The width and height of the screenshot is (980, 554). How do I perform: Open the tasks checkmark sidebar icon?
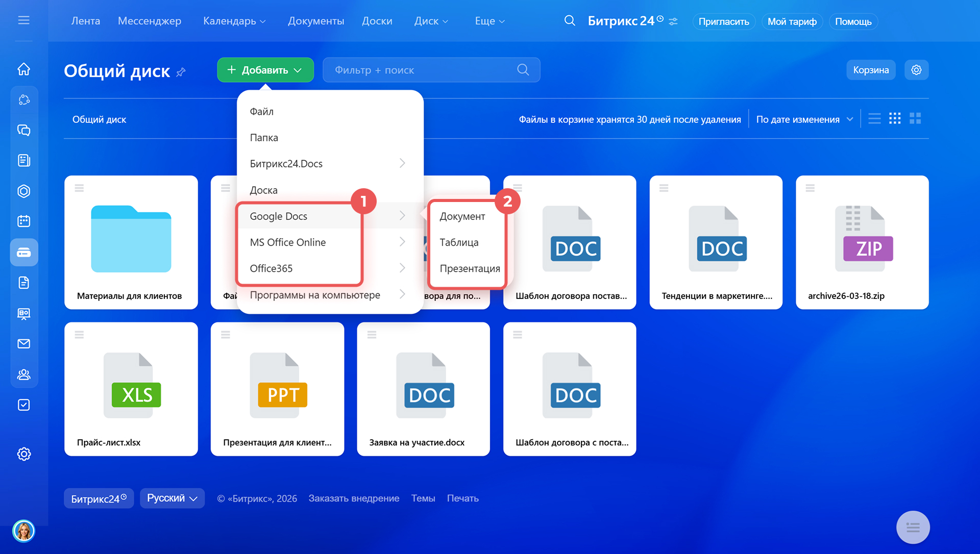tap(23, 405)
